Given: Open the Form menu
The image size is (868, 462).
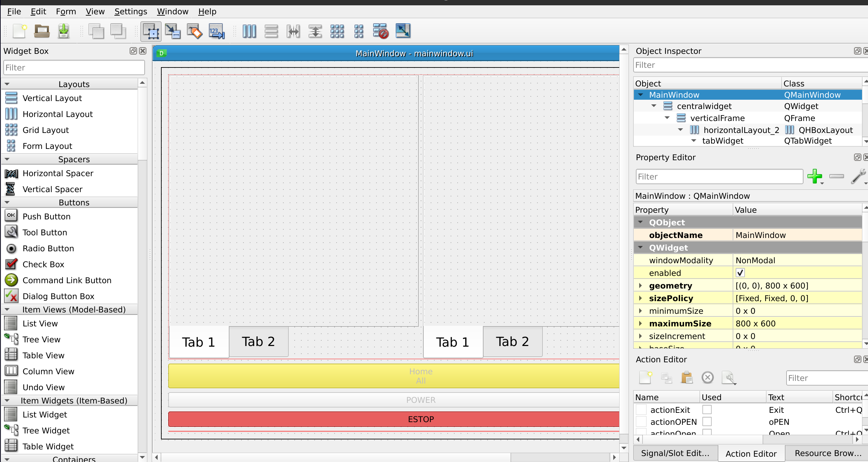Looking at the screenshot, I should (x=66, y=11).
